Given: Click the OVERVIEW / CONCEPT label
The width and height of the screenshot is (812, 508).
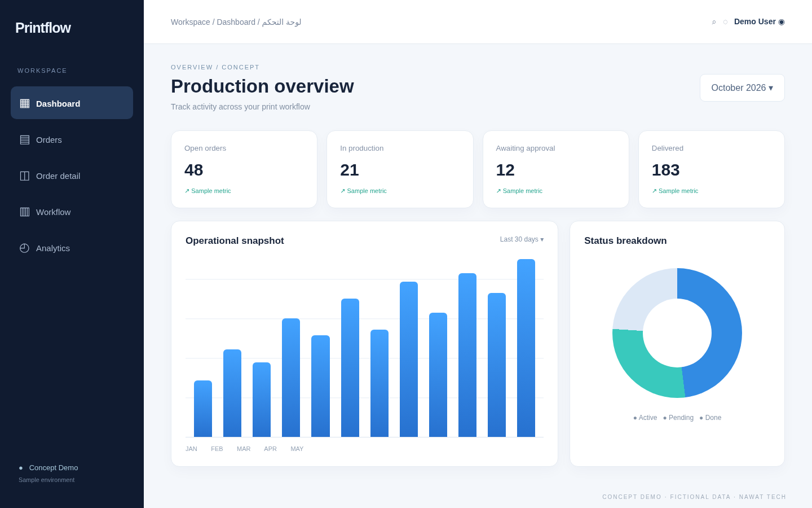Looking at the screenshot, I should (215, 67).
